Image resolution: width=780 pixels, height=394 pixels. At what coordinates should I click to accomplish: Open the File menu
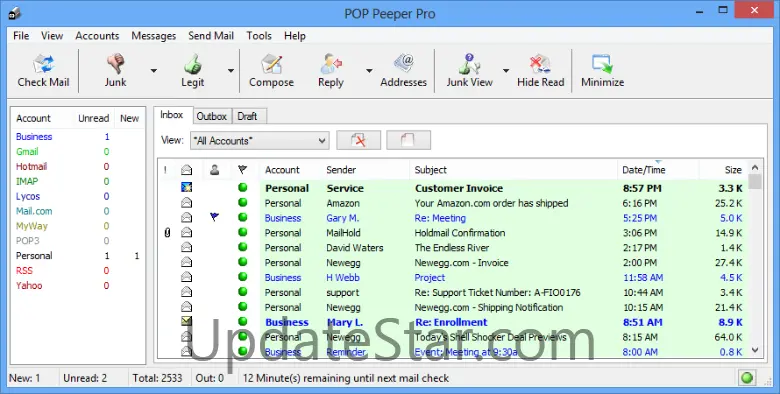point(21,36)
